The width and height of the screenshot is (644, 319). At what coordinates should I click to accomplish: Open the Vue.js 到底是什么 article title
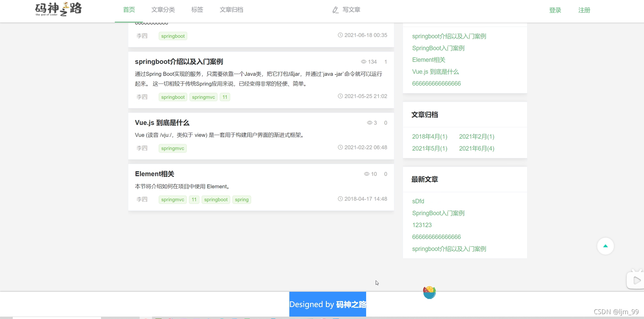(x=162, y=123)
